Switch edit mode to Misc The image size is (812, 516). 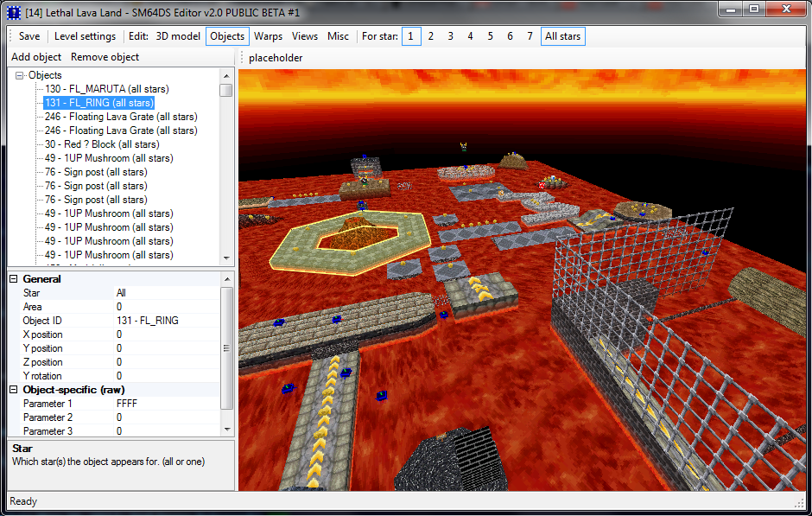tap(338, 36)
